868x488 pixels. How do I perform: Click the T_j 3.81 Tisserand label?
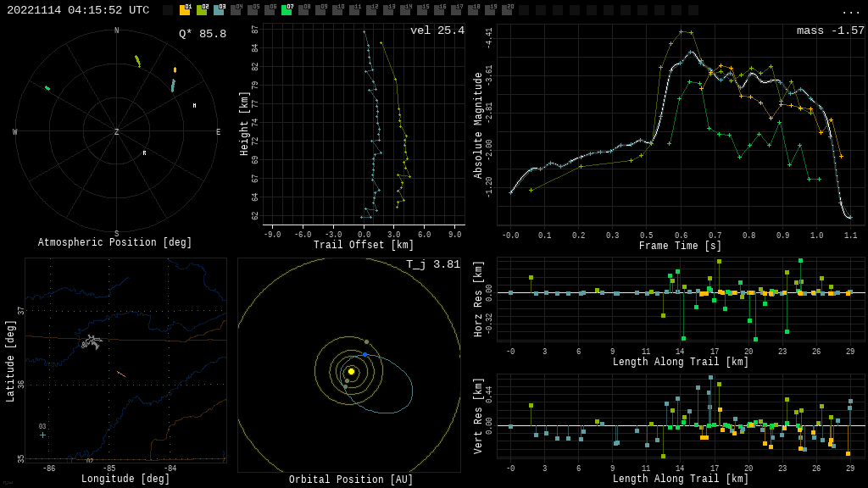click(432, 264)
